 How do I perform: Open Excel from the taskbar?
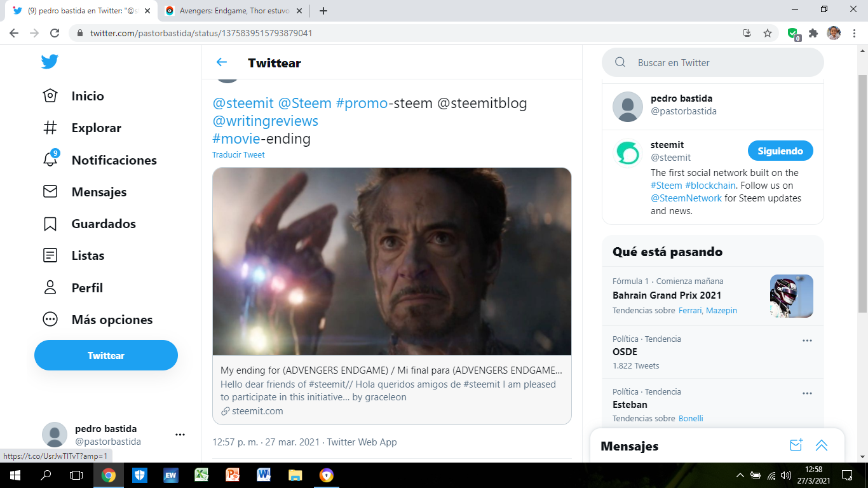pyautogui.click(x=202, y=475)
